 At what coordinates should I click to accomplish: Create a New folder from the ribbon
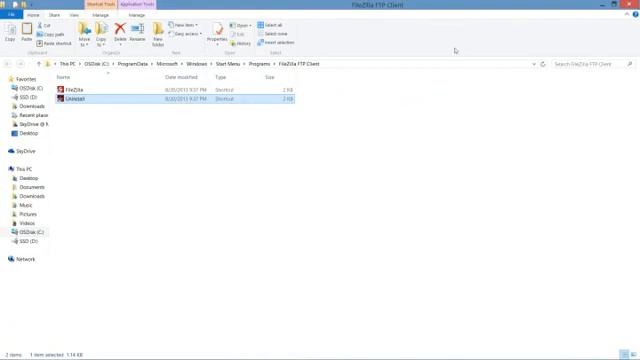158,34
